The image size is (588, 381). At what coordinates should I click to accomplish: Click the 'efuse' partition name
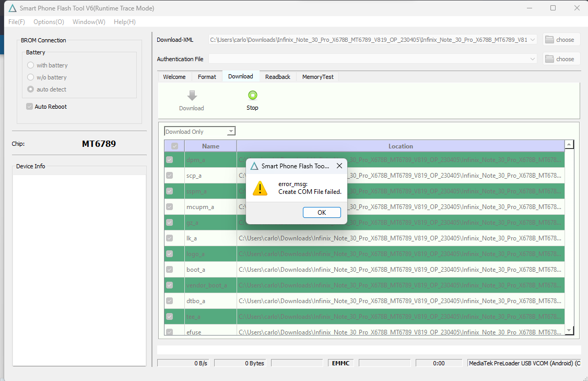tap(194, 332)
